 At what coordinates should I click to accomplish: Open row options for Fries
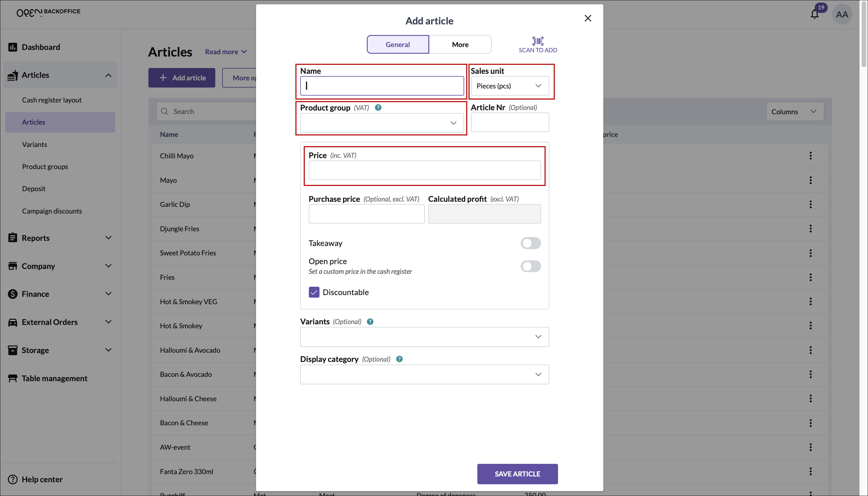point(810,277)
